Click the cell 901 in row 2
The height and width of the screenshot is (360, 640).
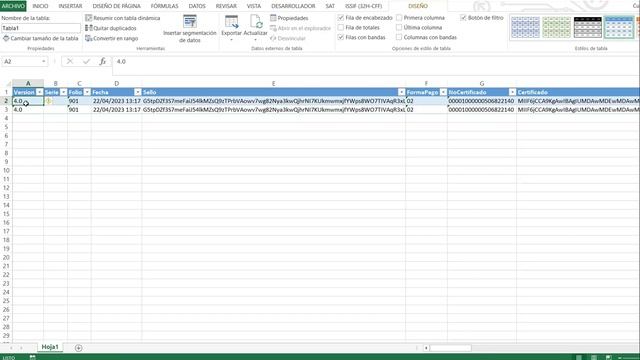[79, 101]
